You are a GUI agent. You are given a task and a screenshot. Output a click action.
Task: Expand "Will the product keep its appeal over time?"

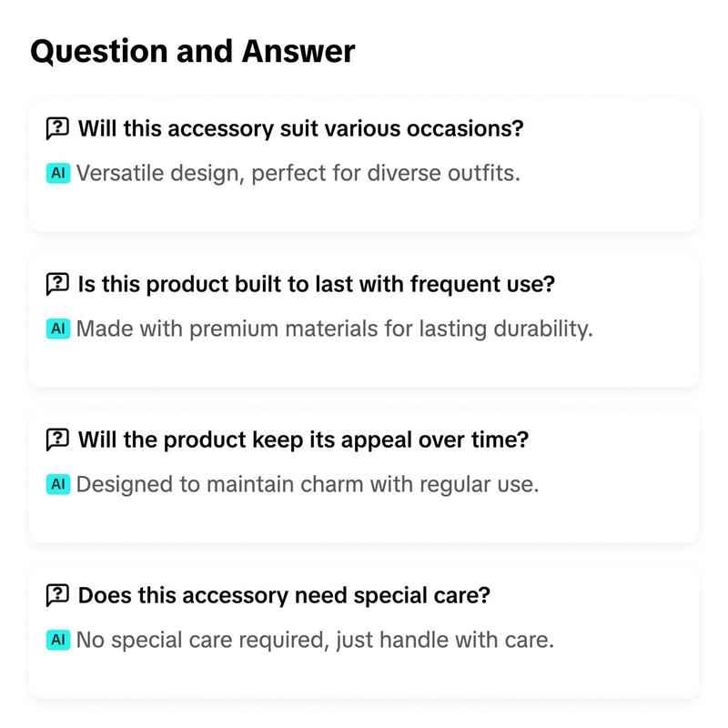303,440
